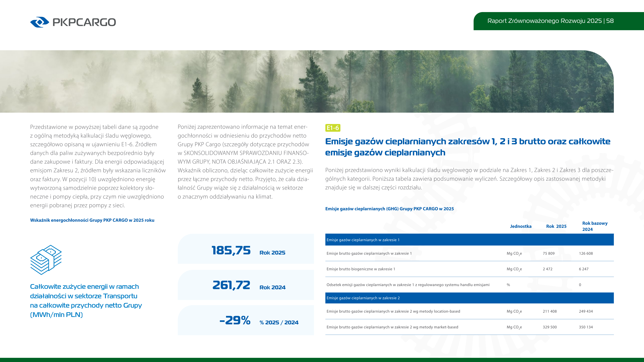Click the PKP CARGO logo emblem
Screen dimensions: 644x362
39,22
